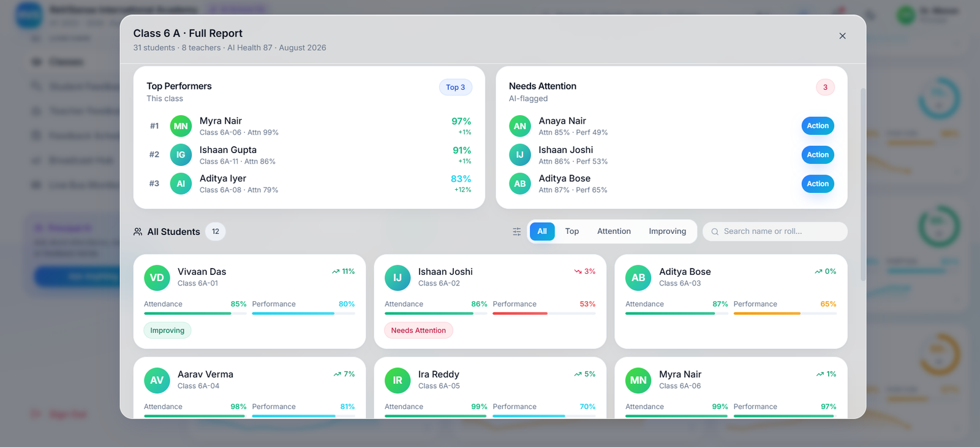The width and height of the screenshot is (980, 447).
Task: Click Ishaan Gupta's IG avatar
Action: point(181,155)
